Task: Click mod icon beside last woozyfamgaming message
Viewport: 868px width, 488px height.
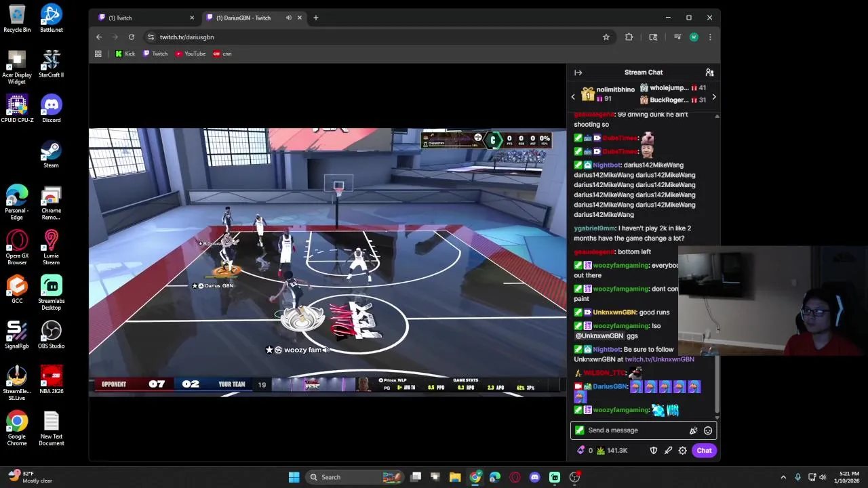Action: tap(578, 410)
